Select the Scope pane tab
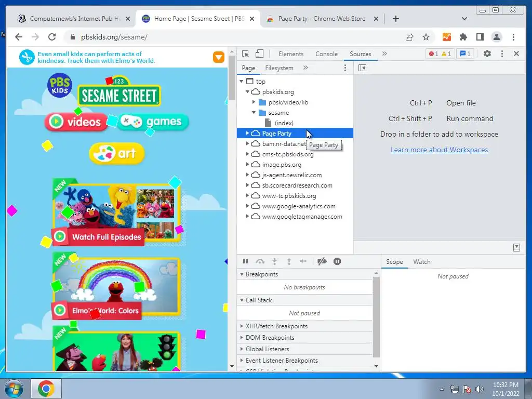 394,262
